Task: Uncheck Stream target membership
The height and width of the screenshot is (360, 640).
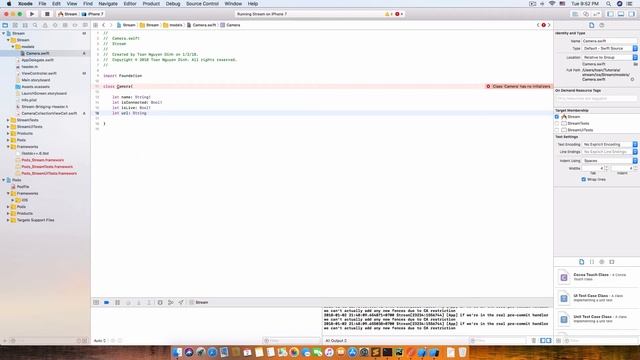Action: pyautogui.click(x=557, y=117)
